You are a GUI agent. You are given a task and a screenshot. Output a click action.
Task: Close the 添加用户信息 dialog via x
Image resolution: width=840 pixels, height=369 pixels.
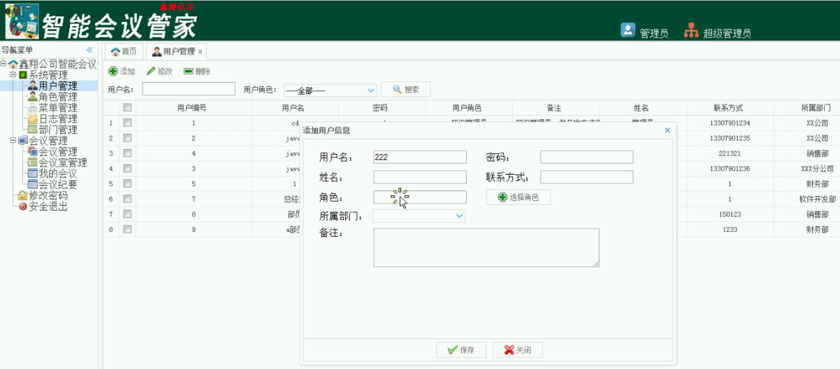[x=667, y=130]
